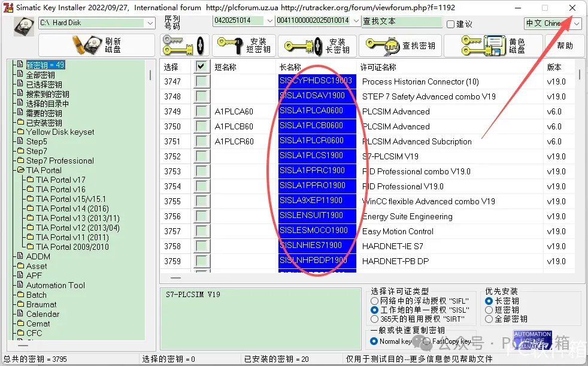Open TIA Portal v15/v15.1 folder

click(71, 199)
